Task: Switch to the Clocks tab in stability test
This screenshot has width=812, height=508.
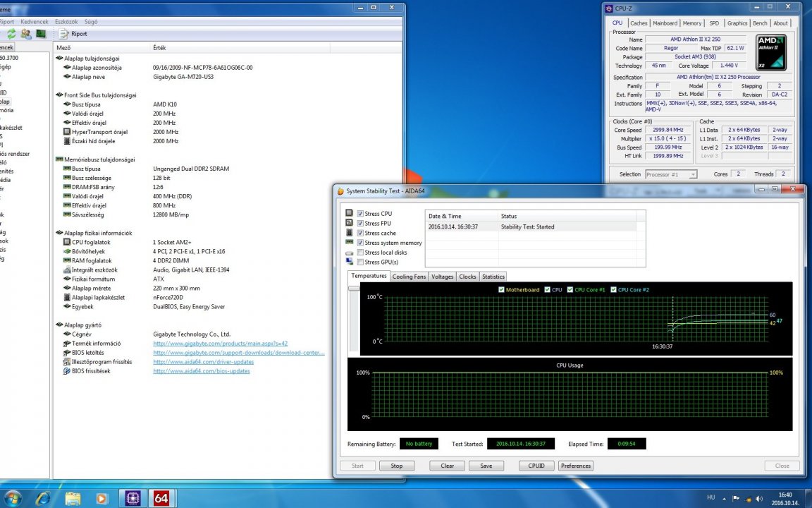Action: 467,277
